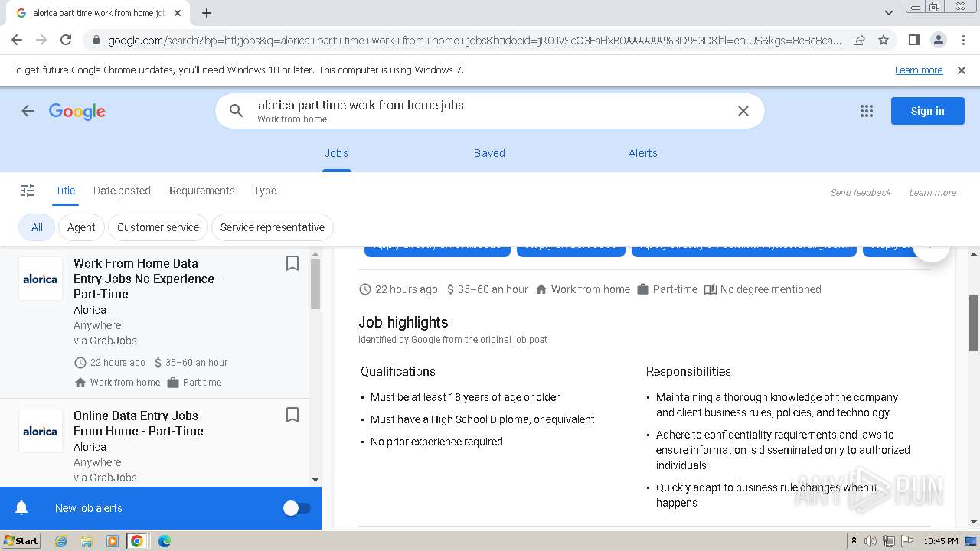Switch to the Jobs tab
Image resolution: width=980 pixels, height=551 pixels.
336,153
